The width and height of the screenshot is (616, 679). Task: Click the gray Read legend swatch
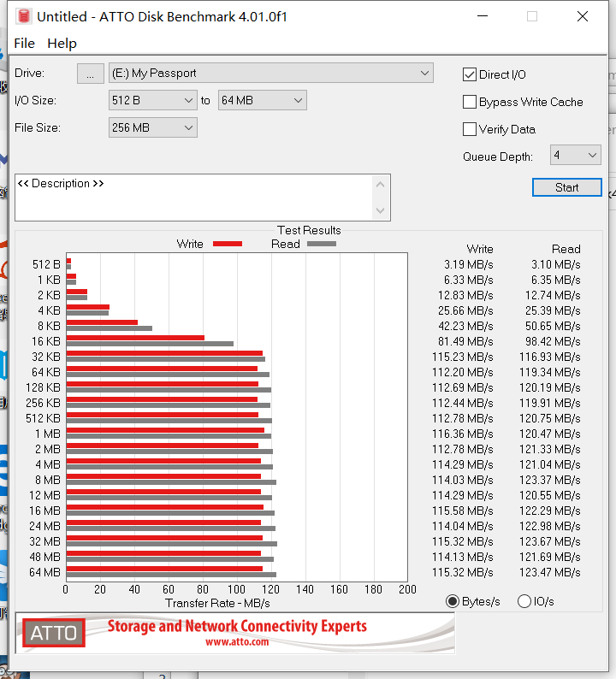[x=322, y=244]
